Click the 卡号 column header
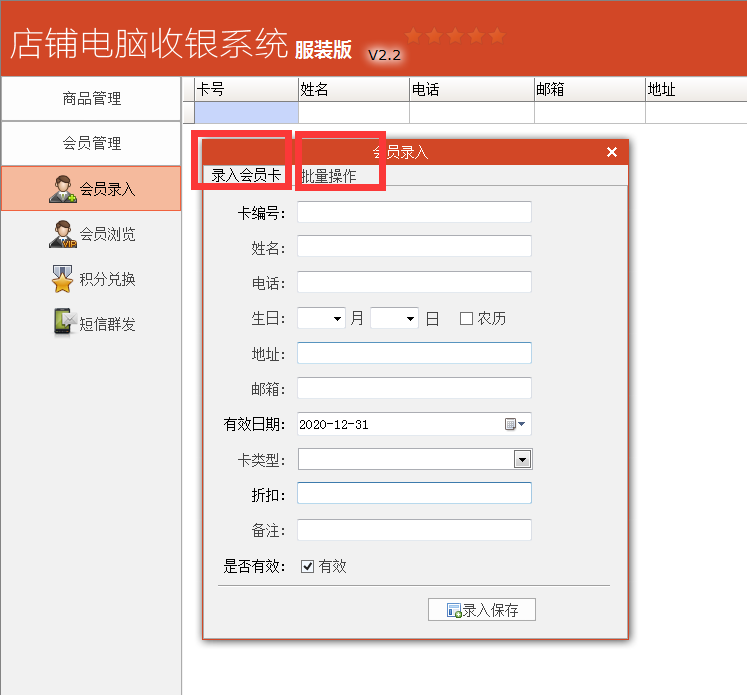Image resolution: width=747 pixels, height=695 pixels. (246, 89)
